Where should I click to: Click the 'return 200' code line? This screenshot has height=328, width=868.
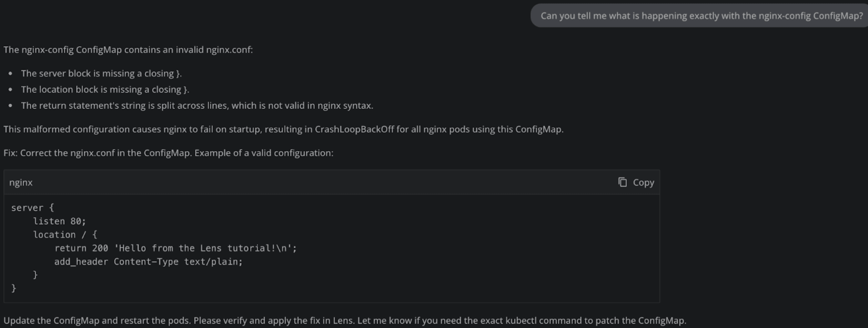(176, 248)
